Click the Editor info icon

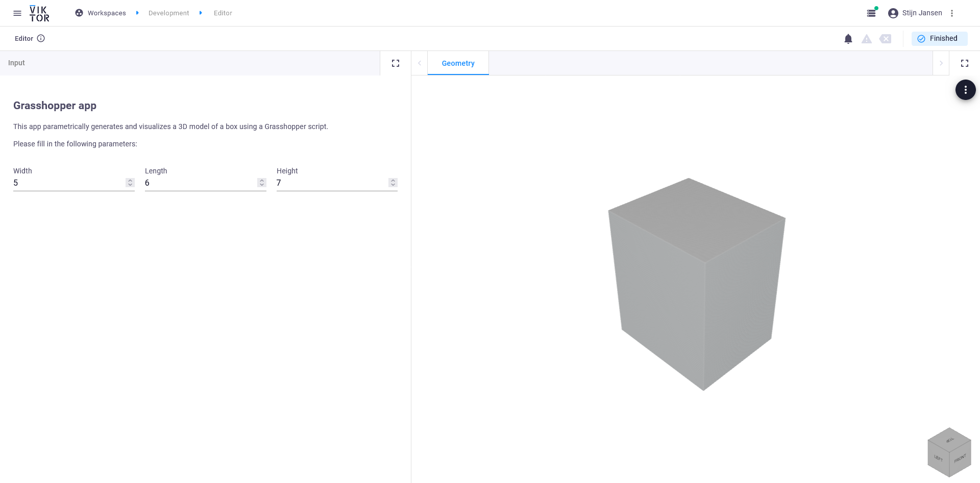coord(41,38)
